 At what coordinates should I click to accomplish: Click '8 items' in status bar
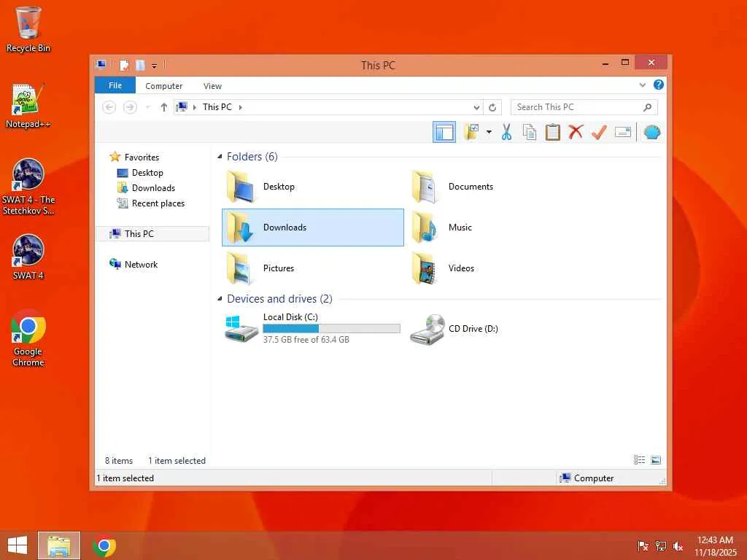tap(119, 461)
